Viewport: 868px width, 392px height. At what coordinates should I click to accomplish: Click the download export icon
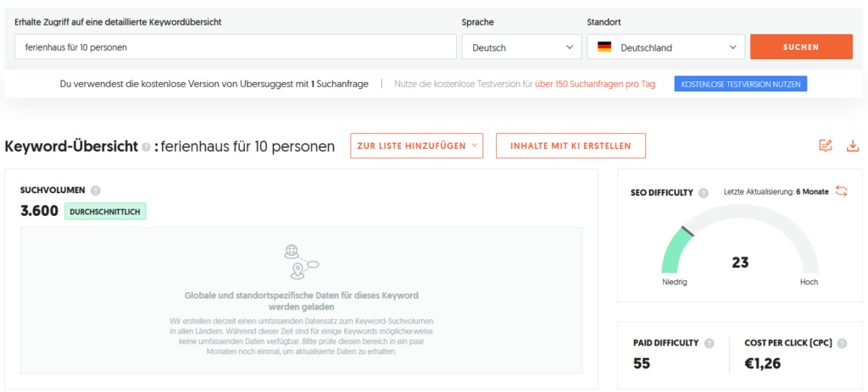point(853,146)
